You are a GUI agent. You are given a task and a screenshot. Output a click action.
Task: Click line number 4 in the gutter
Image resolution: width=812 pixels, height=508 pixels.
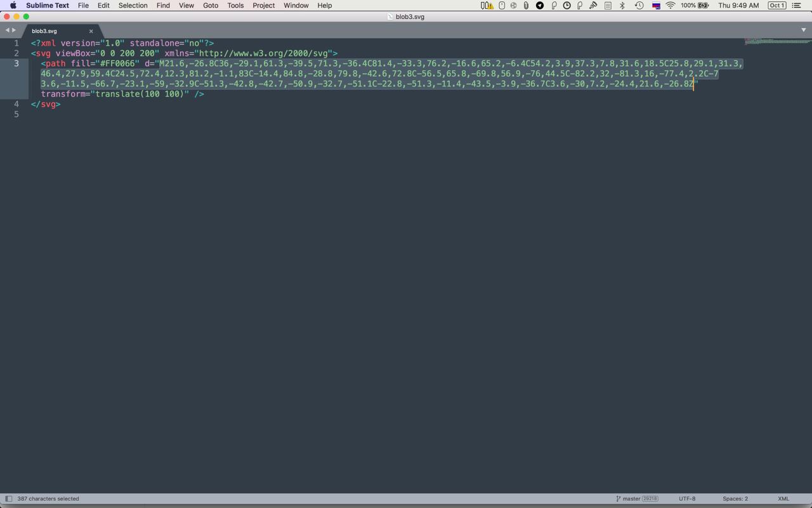coord(16,104)
